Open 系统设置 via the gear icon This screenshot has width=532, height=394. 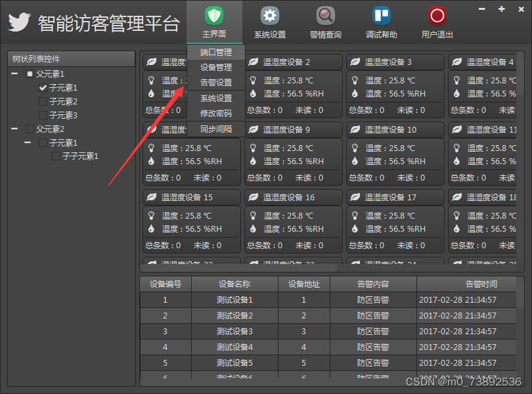[271, 14]
